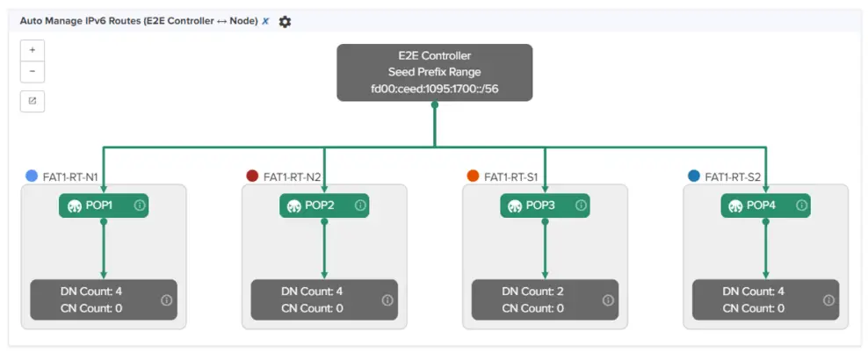
Task: Click the FAT1-RT-N2 red color dot
Action: (253, 176)
